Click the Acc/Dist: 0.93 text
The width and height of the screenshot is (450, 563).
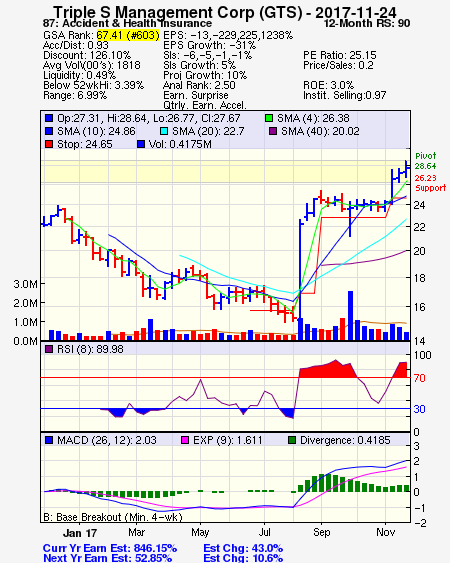pyautogui.click(x=76, y=45)
